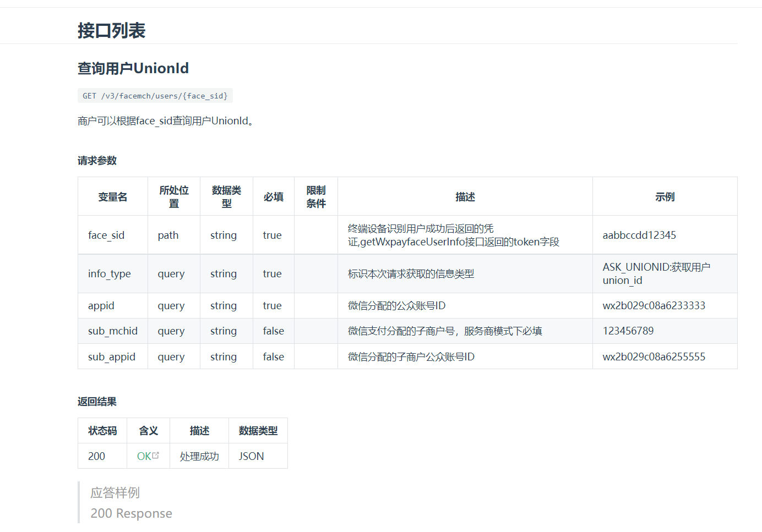Select the 接口列表 page heading
Viewport: 762px width, 532px height.
112,30
